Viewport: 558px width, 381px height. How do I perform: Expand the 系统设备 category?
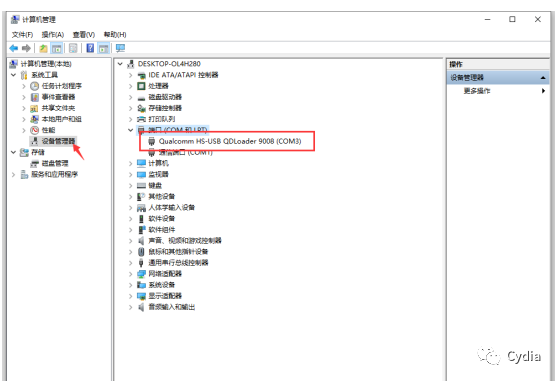click(x=131, y=285)
